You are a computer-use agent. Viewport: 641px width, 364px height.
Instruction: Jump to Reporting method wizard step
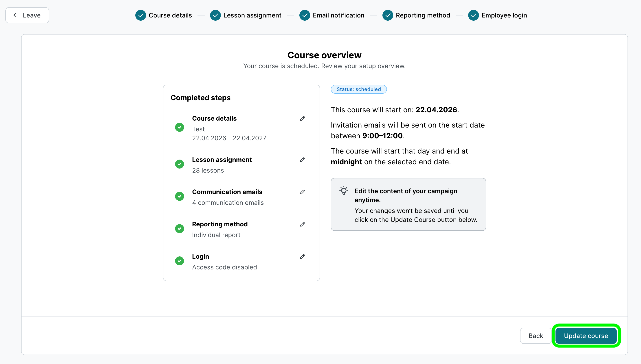[416, 15]
